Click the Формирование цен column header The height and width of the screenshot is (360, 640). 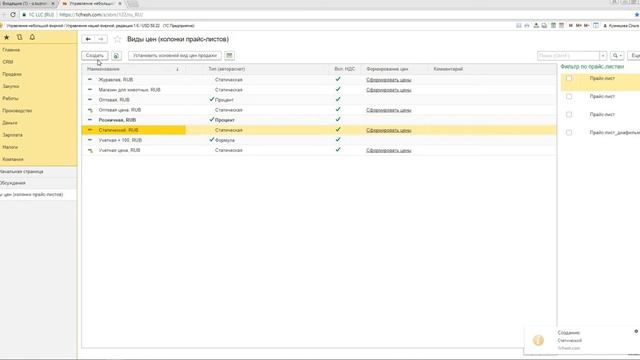click(387, 69)
